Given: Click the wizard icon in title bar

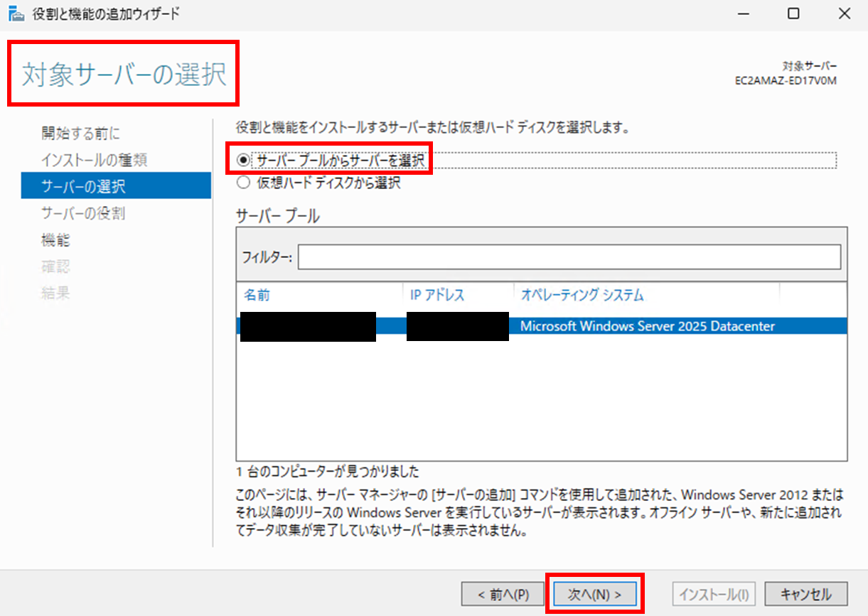Looking at the screenshot, I should click(16, 14).
